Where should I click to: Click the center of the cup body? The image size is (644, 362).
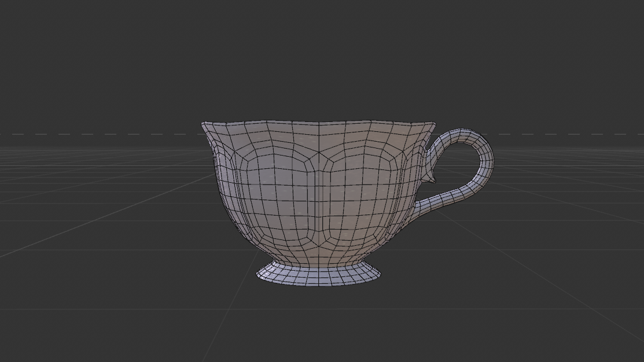point(318,191)
